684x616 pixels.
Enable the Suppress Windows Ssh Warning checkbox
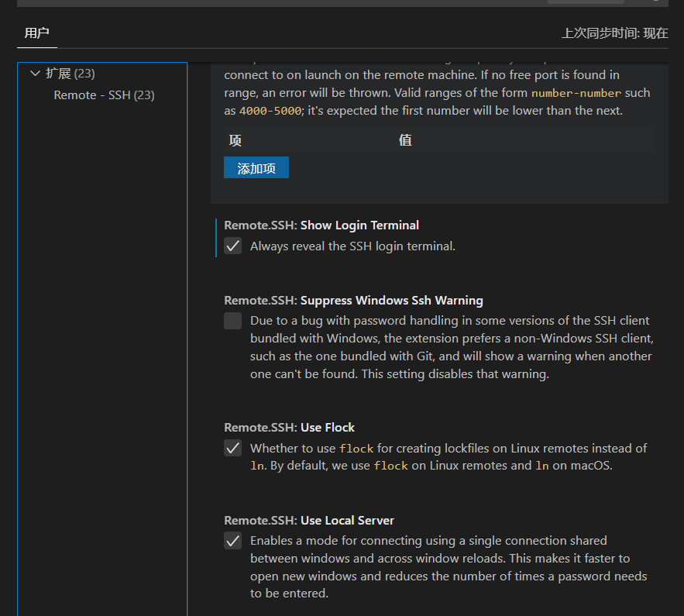233,321
